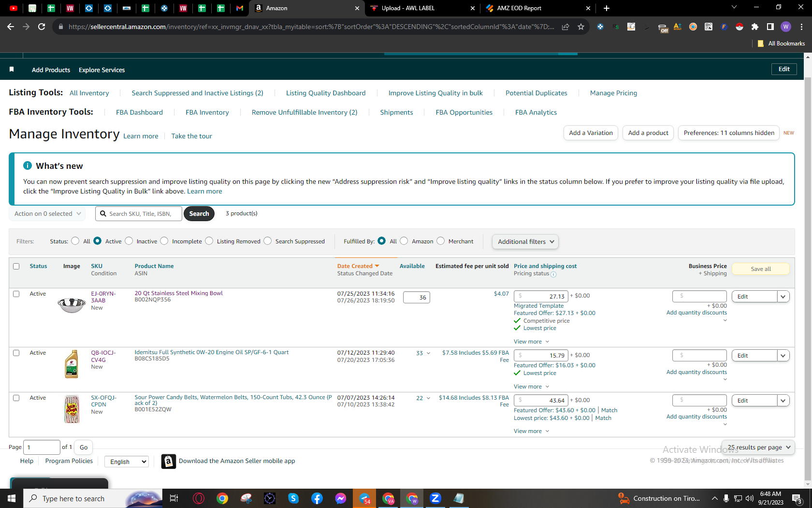The width and height of the screenshot is (812, 508).
Task: Bookmark this page with the star icon
Action: click(581, 27)
